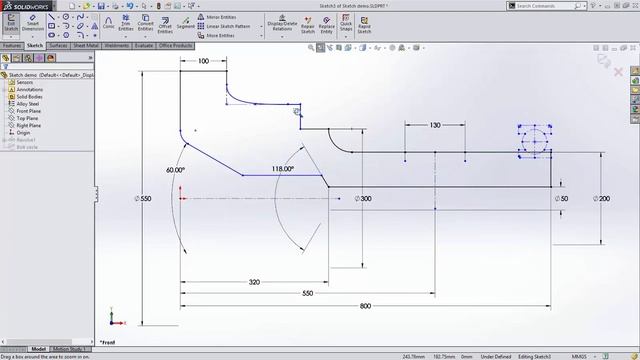
Task: Choose the Convert Entities tool
Action: pos(145,23)
